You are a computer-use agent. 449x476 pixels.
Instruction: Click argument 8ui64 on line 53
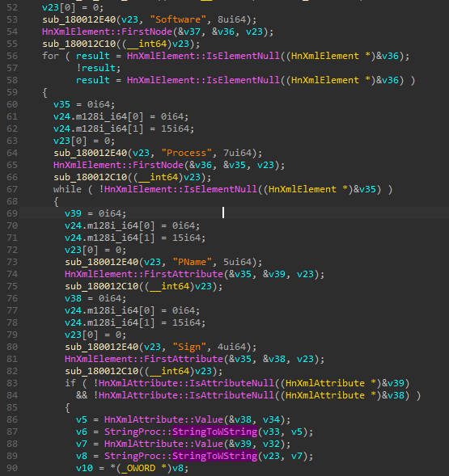click(x=231, y=19)
